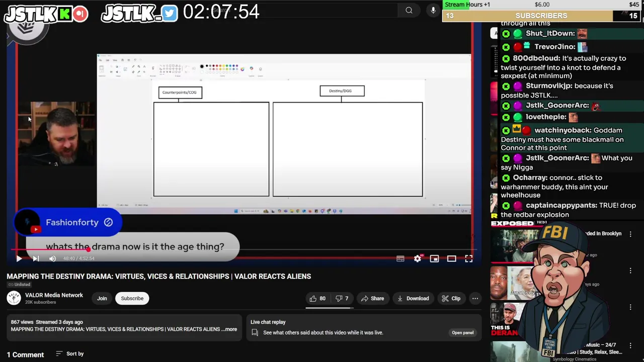Image resolution: width=644 pixels, height=362 pixels.
Task: Open VALOR Media Network channel avatar
Action: (x=14, y=298)
